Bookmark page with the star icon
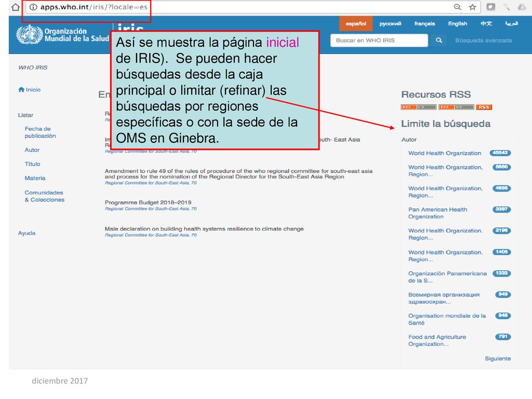This screenshot has width=532, height=399. 472,7
